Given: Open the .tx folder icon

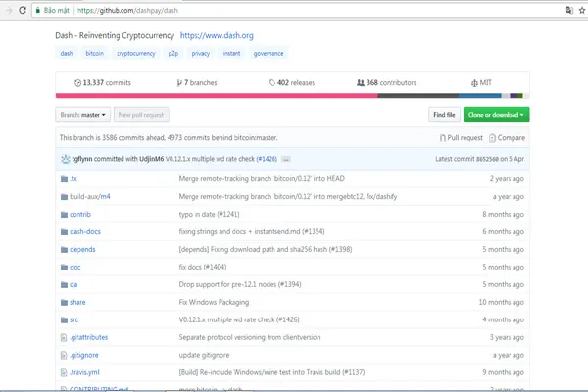Looking at the screenshot, I should click(x=64, y=179).
